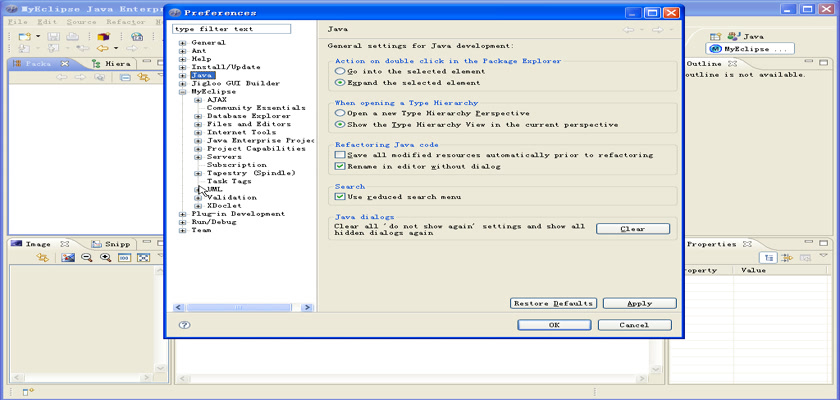Click the Print icon in main toolbar
The width and height of the screenshot is (840, 400).
[72, 36]
